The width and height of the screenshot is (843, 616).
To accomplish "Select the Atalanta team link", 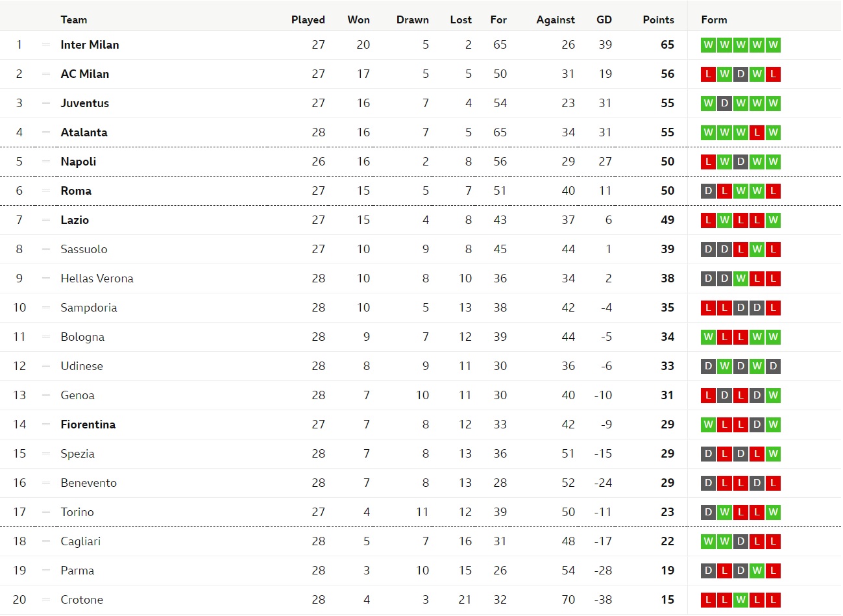I will (84, 132).
